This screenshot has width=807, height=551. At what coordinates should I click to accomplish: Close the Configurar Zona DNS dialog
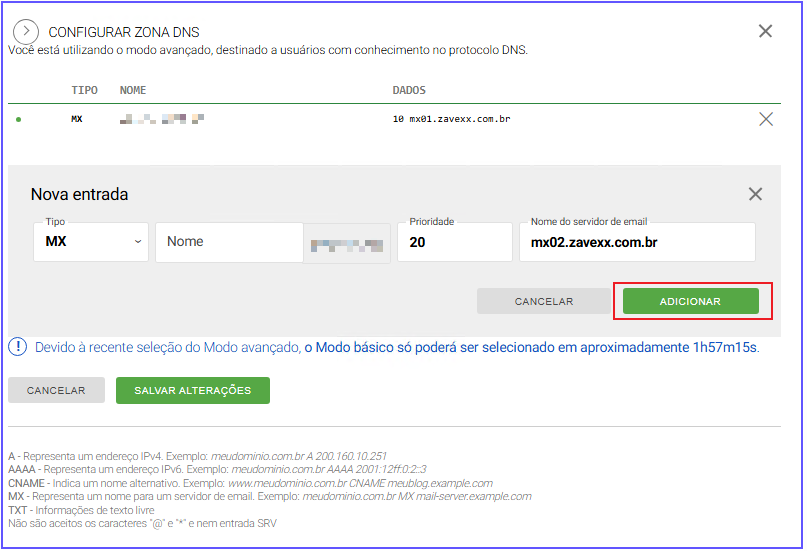(x=765, y=31)
